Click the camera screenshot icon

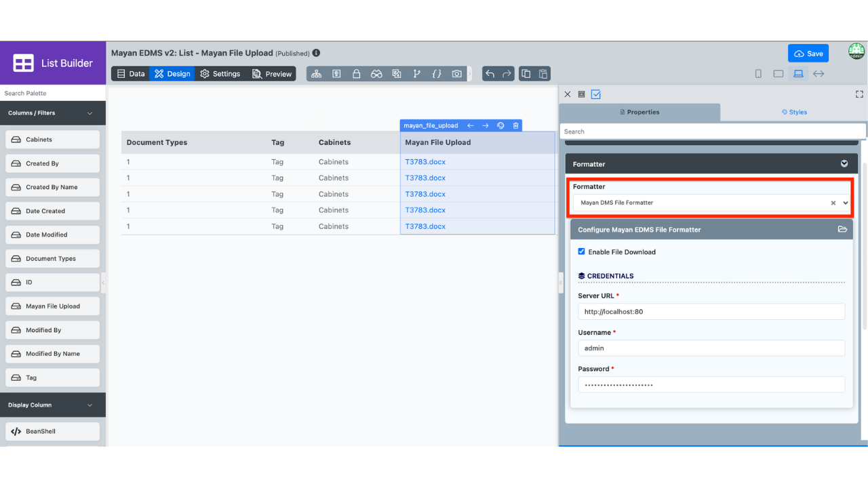(457, 74)
